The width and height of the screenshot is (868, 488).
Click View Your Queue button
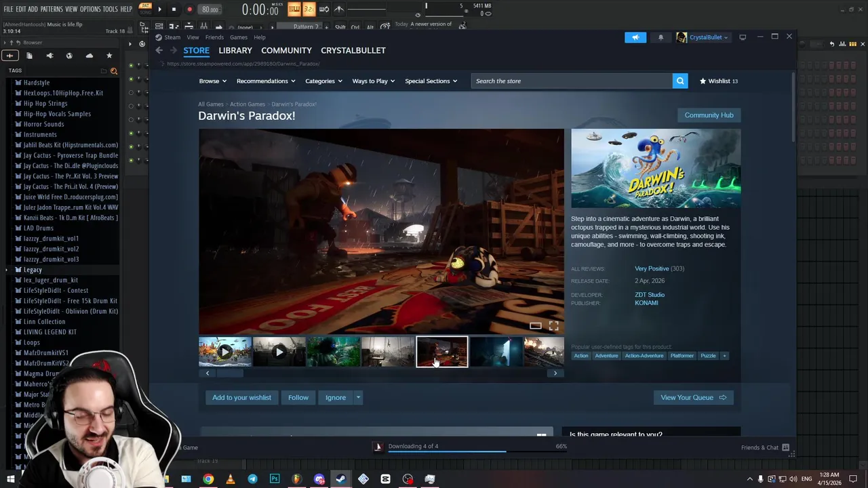pyautogui.click(x=693, y=398)
